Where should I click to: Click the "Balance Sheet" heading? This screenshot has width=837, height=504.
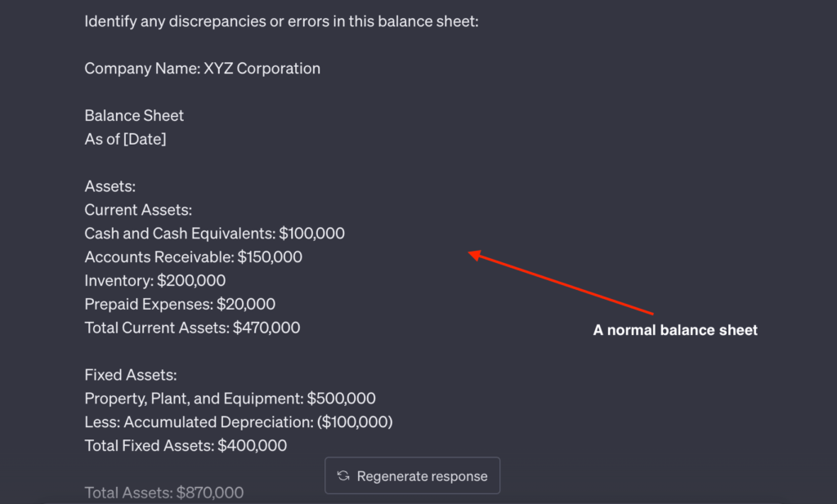pyautogui.click(x=133, y=115)
